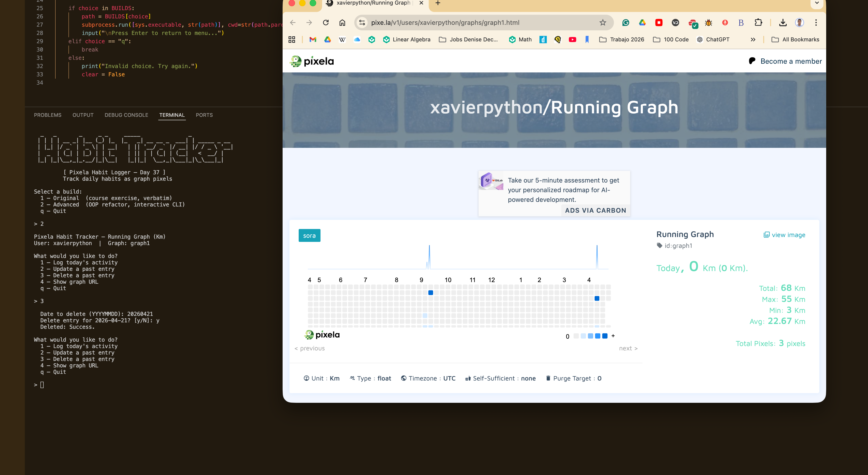Show hidden bookmarks with the double chevron

click(x=753, y=40)
